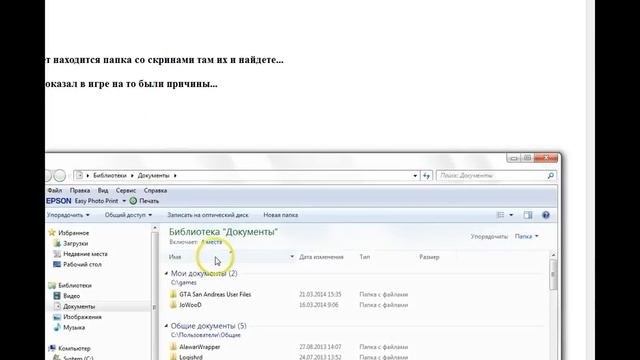
Task: Open Рабочий стол in navigation pane
Action: tap(82, 264)
